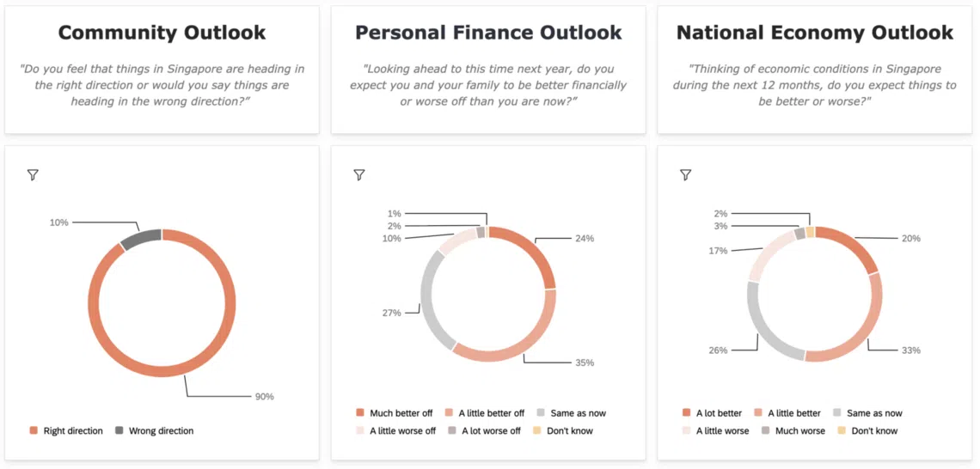
Task: Click 'A lot better' legend entry
Action: 712,413
